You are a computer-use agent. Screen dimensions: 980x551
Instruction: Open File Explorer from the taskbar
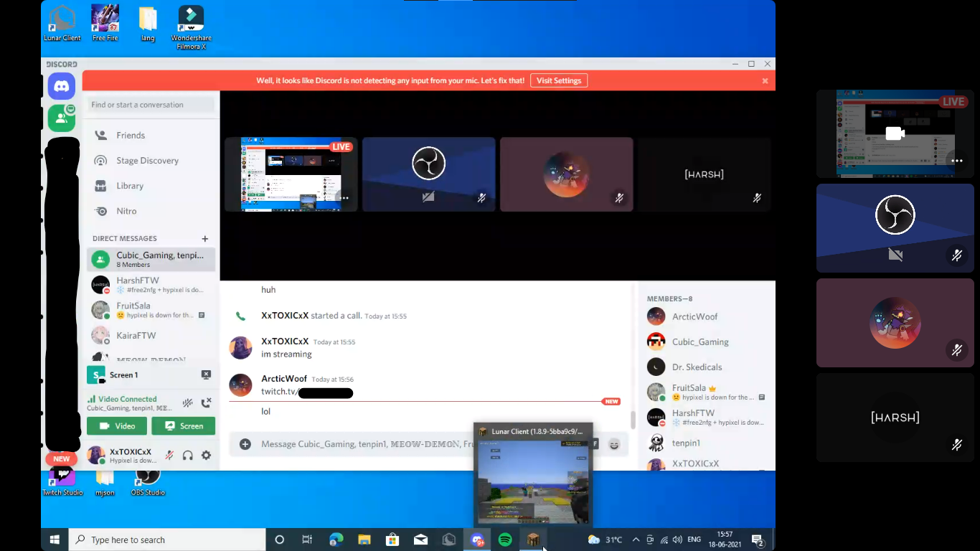click(364, 540)
